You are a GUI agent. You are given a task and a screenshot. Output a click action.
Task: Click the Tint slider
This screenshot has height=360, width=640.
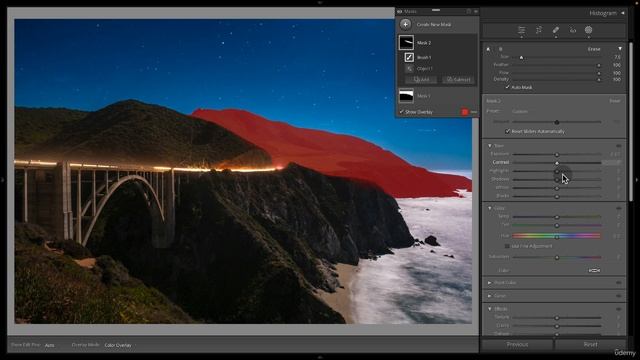(557, 225)
